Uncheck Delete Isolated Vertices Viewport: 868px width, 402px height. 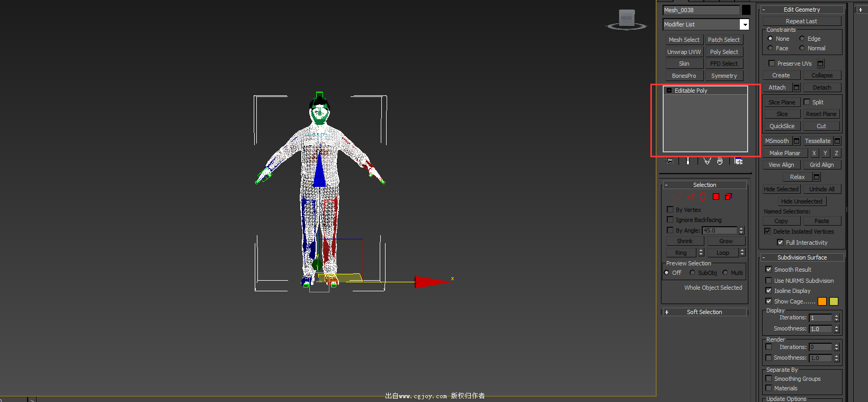pyautogui.click(x=767, y=231)
